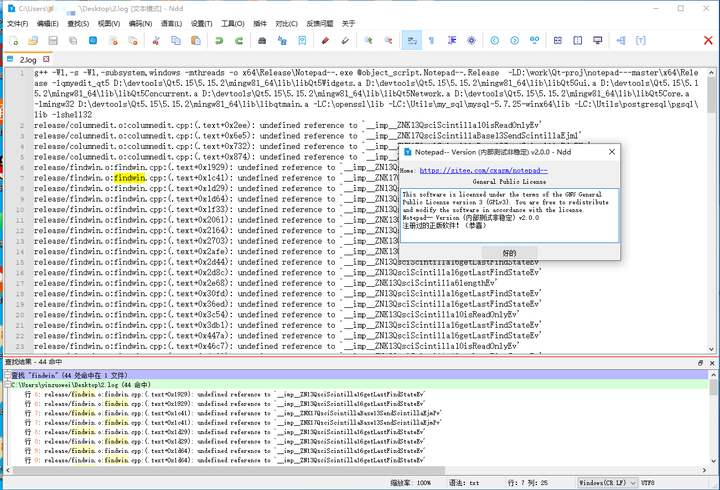Switch to the 2.log tab
This screenshot has height=490, width=720.
point(27,59)
